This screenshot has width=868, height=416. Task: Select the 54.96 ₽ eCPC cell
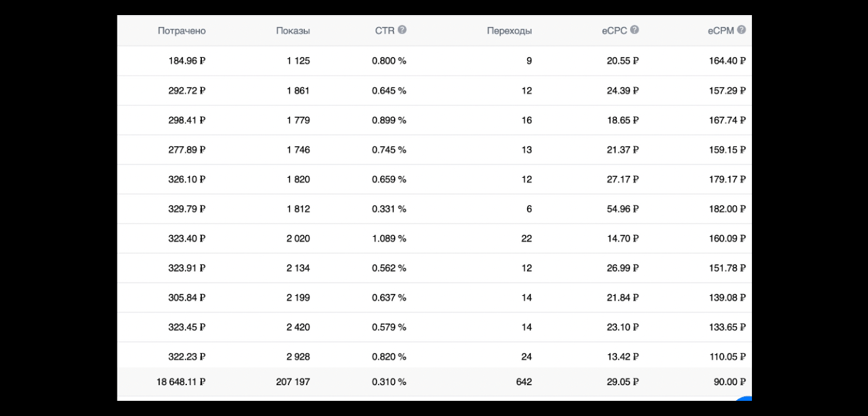tap(622, 209)
